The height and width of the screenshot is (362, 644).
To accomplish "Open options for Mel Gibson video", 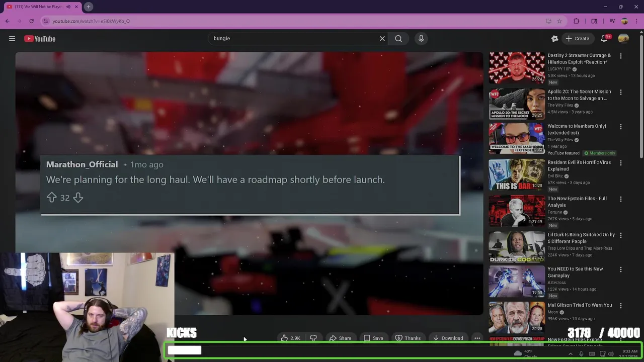I will (620, 306).
